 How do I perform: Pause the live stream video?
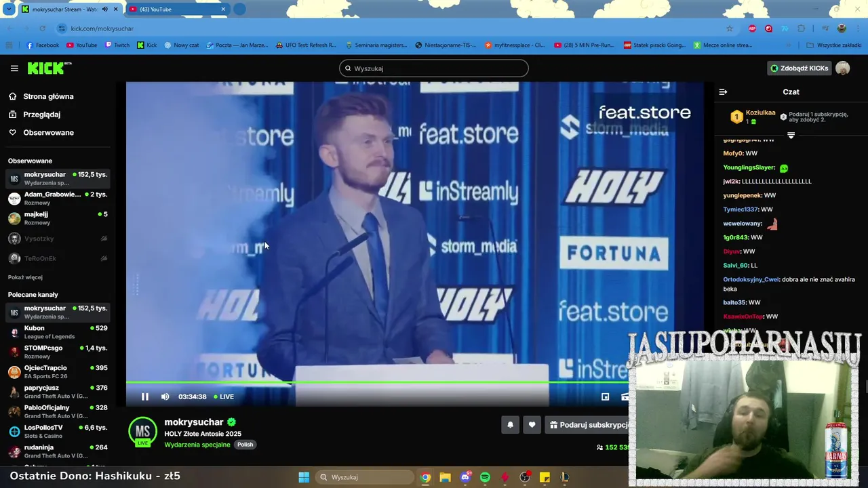[x=144, y=397]
